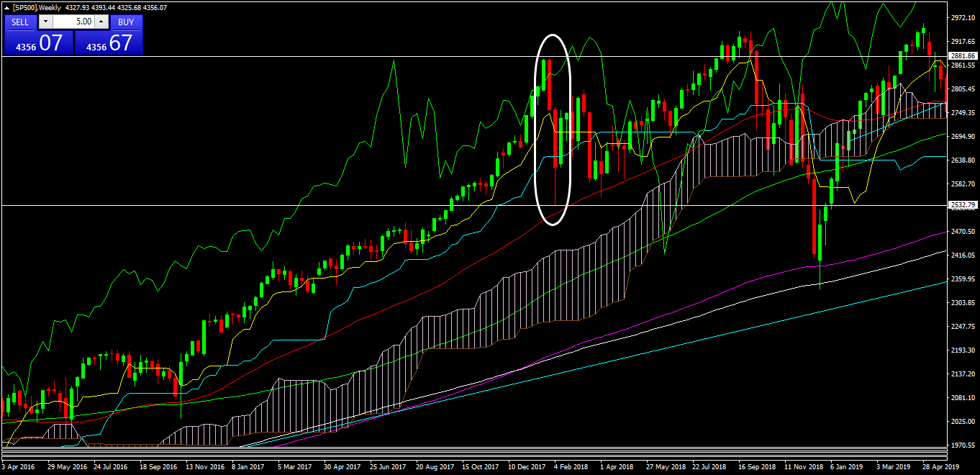The image size is (980, 475).
Task: Collapse the one-click trading panel triangle
Action: (x=7, y=7)
